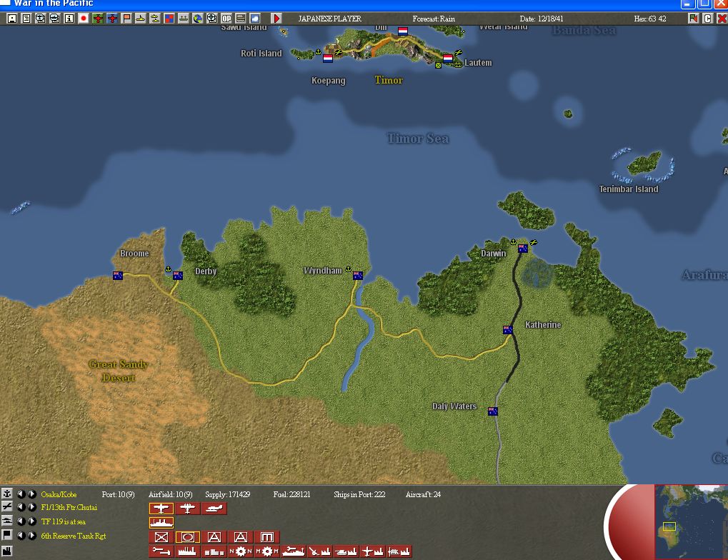728x560 pixels.
Task: Click the red play end-turn arrow
Action: [276, 19]
